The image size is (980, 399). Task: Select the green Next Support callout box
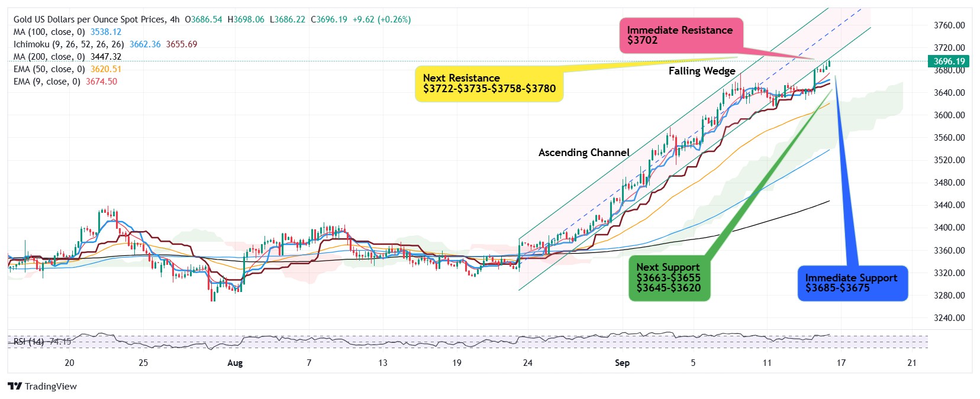[x=669, y=278]
